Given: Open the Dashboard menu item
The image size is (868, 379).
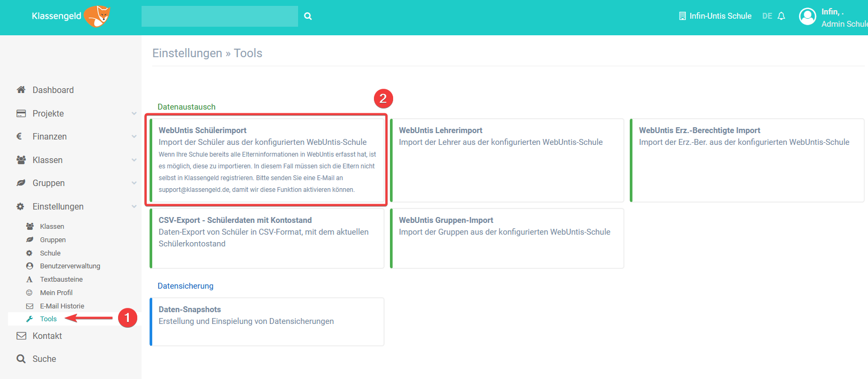Looking at the screenshot, I should [x=53, y=90].
